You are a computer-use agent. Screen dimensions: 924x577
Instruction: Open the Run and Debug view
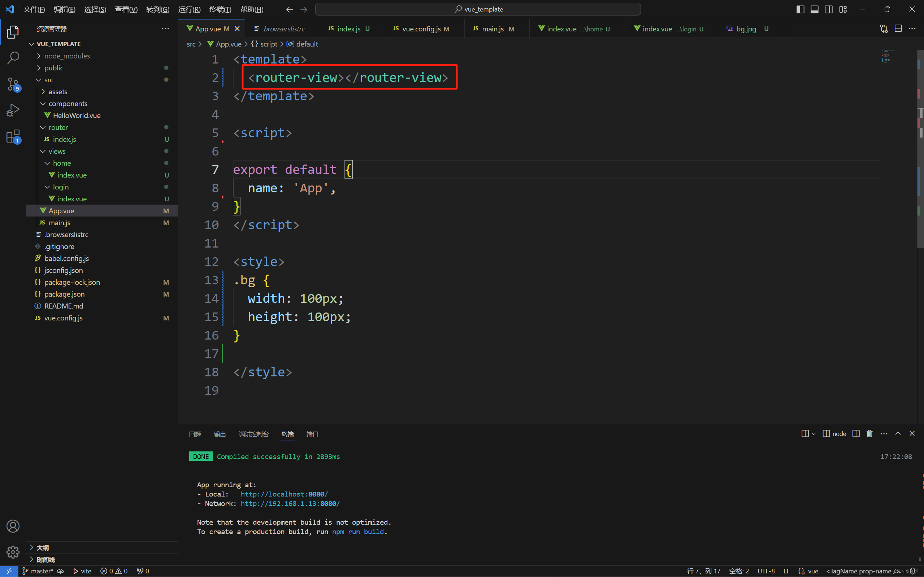[x=13, y=110]
